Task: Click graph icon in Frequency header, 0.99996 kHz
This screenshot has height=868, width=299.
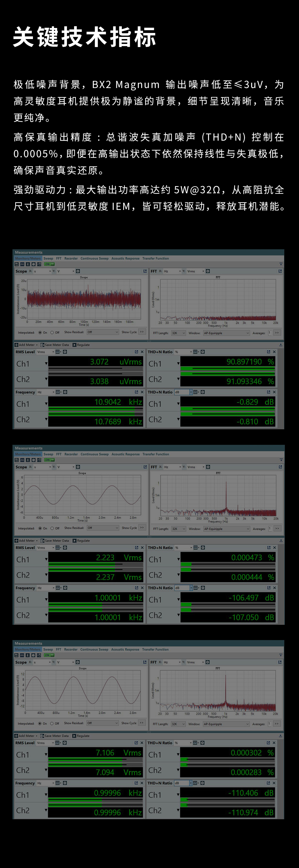Action: pos(58,783)
